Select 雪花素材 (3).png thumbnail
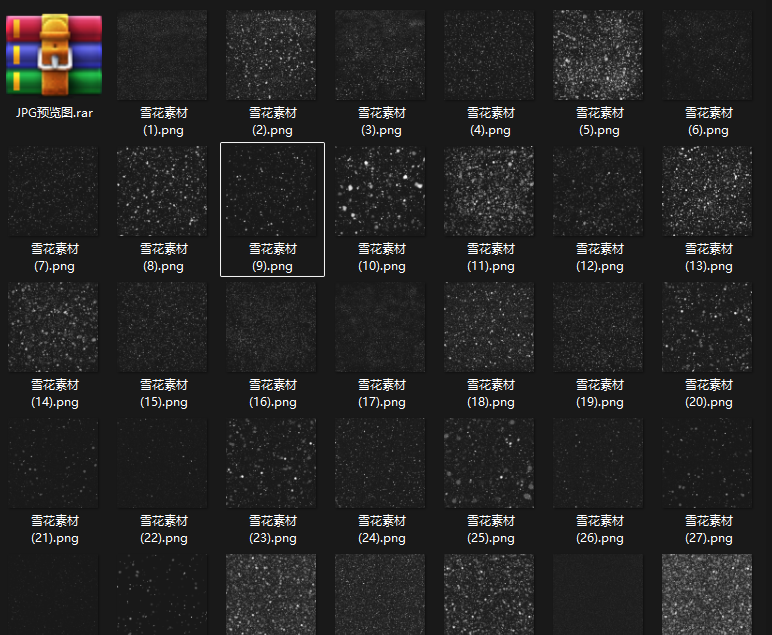 pos(381,55)
